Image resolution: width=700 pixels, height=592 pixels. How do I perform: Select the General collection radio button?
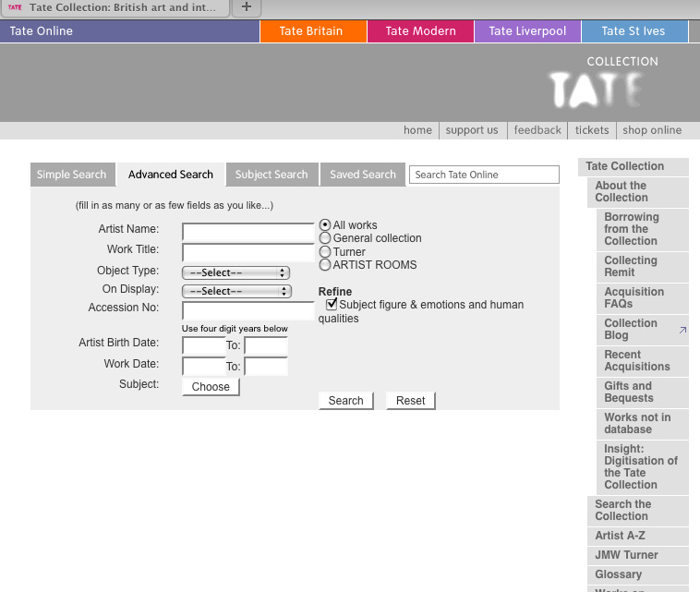coord(325,238)
